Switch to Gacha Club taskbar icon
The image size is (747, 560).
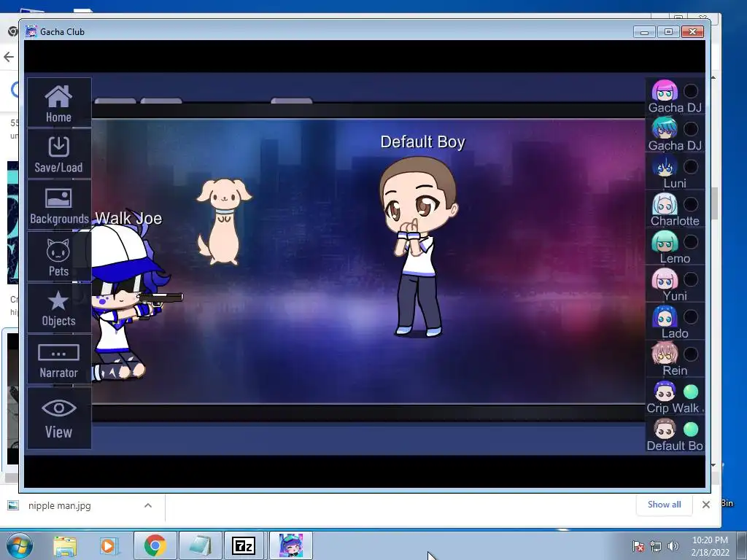pos(291,546)
